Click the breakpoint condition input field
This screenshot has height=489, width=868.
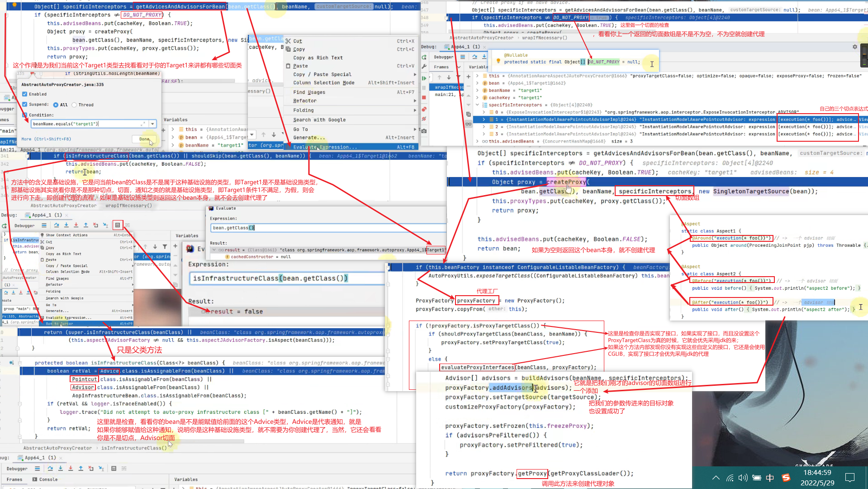86,124
